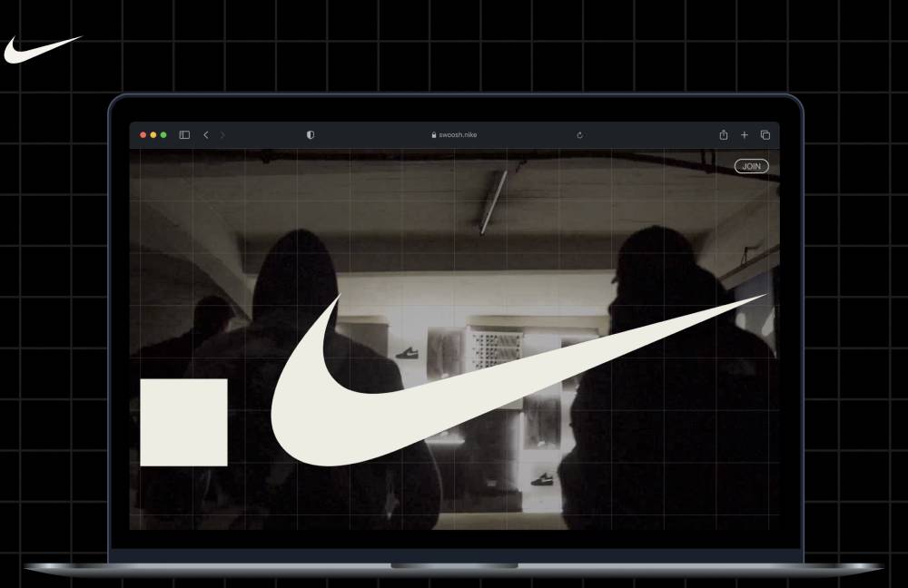Click the Safari window title bar
908x588 pixels.
pos(636,134)
